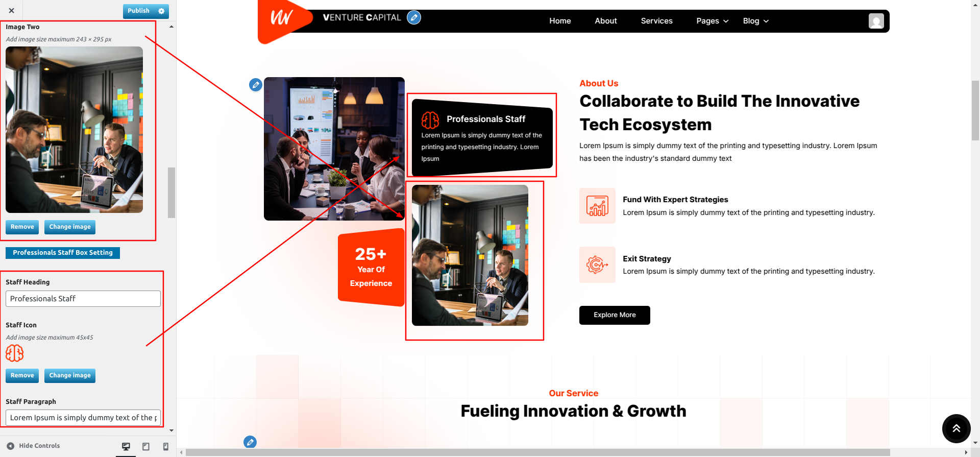Switch to desktop preview device icon
980x457 pixels.
coord(126,446)
